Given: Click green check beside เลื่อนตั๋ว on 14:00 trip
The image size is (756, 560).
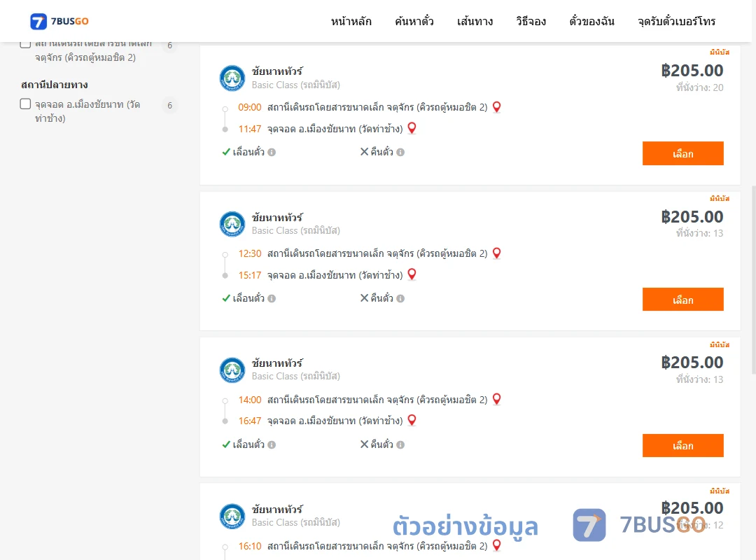Looking at the screenshot, I should tap(226, 444).
